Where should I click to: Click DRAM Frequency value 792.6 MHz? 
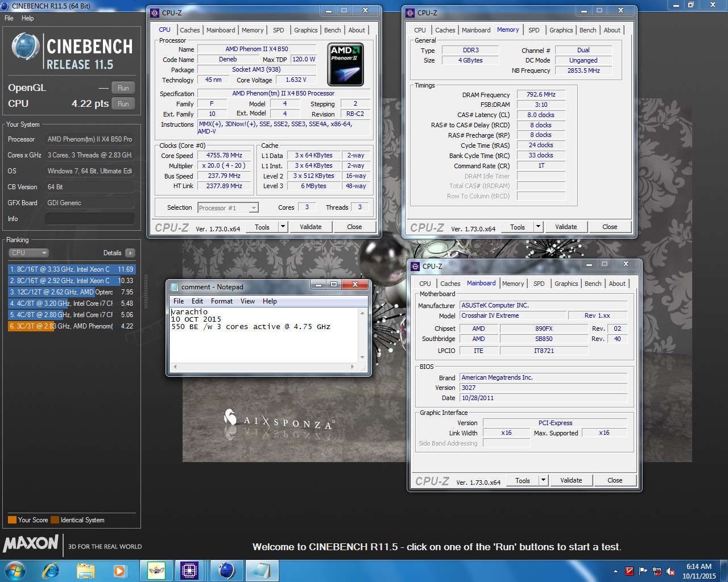[541, 94]
